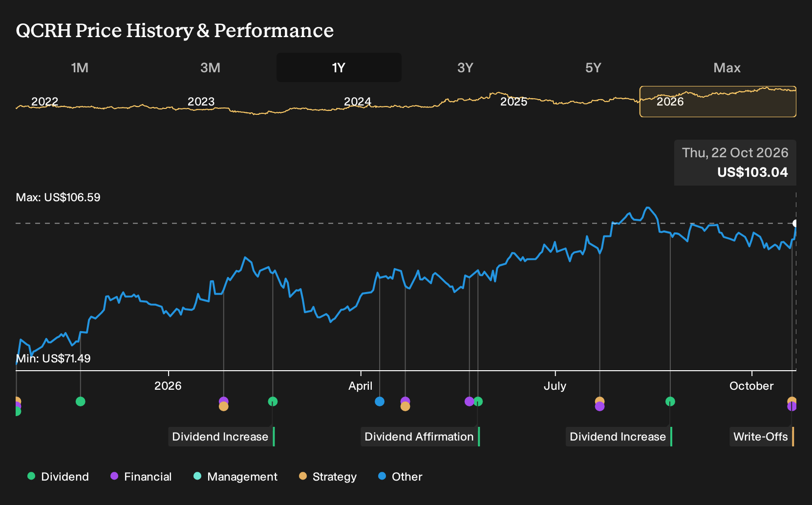Show the Max time range
This screenshot has height=505, width=812.
point(727,67)
